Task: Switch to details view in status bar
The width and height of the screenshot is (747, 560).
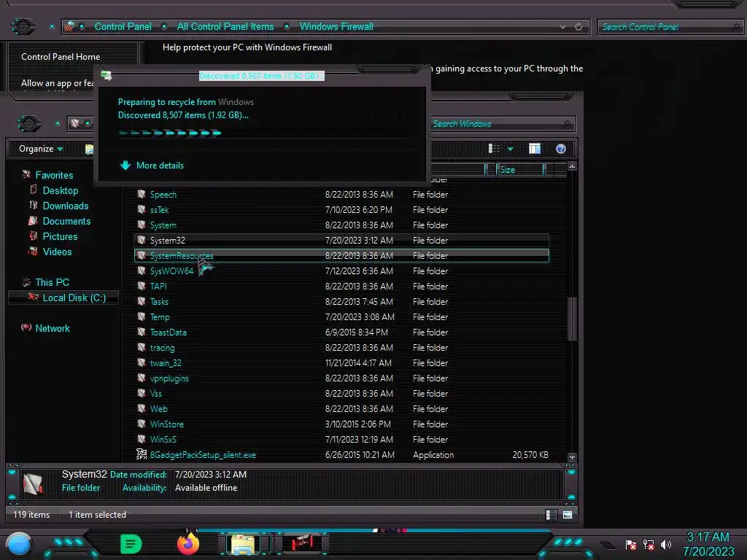Action: coord(550,515)
